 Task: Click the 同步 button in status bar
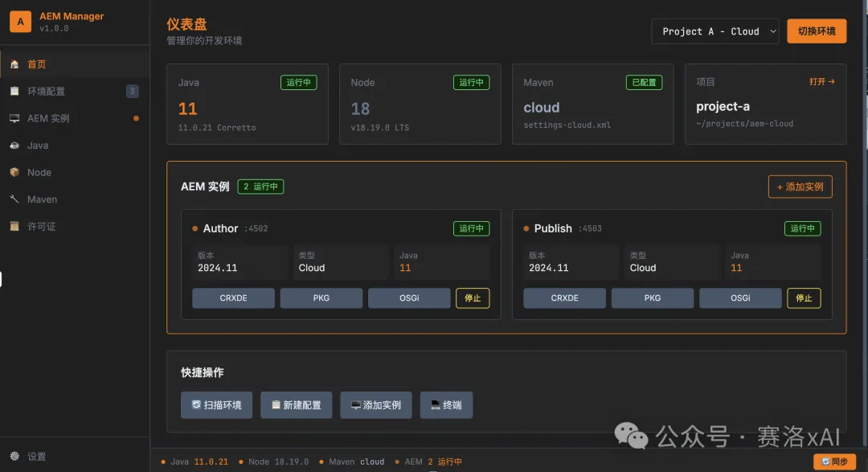pos(834,462)
